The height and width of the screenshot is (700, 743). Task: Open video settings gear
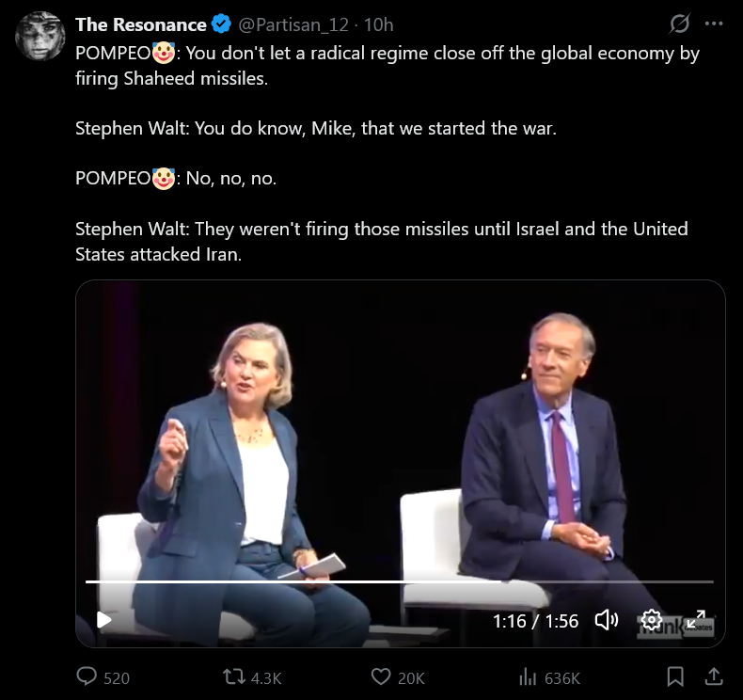(652, 620)
